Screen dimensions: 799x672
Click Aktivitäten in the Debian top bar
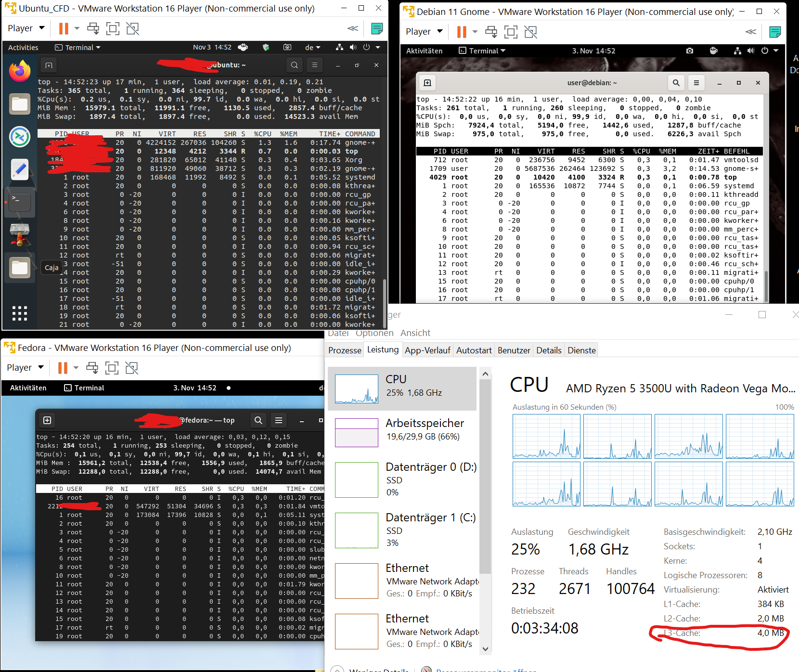(424, 51)
